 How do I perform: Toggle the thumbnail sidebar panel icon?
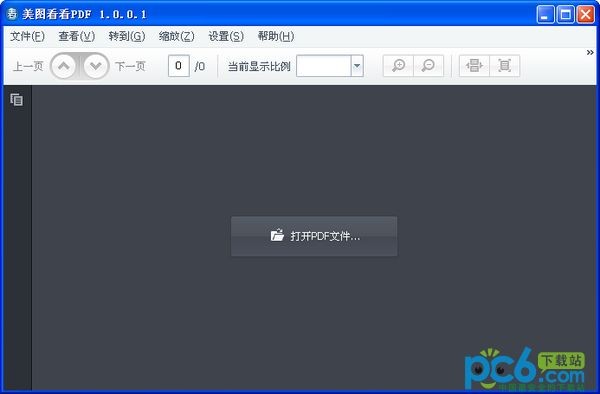pos(16,99)
